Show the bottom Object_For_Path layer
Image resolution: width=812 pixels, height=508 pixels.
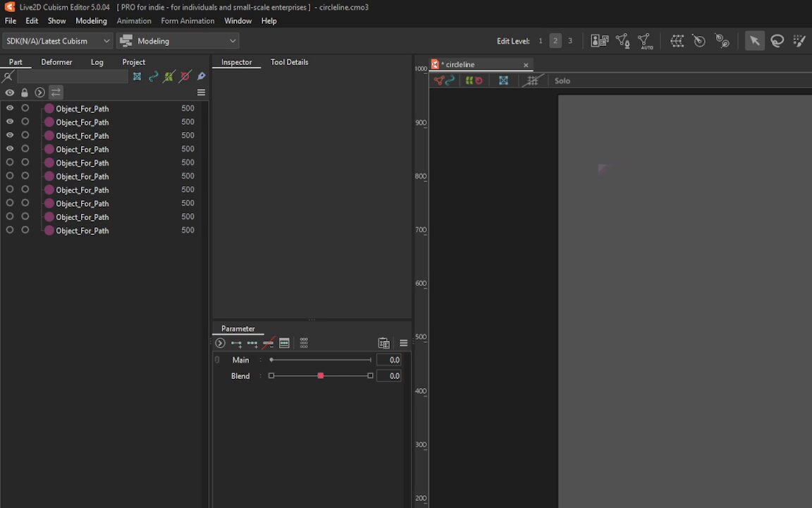10,230
